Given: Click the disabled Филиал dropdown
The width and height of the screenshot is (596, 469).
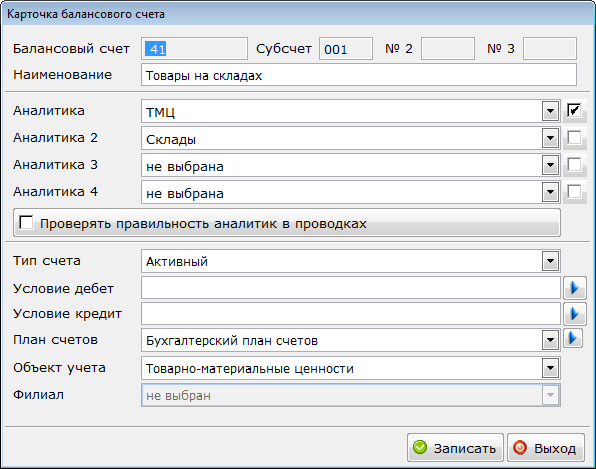Looking at the screenshot, I should [x=350, y=395].
